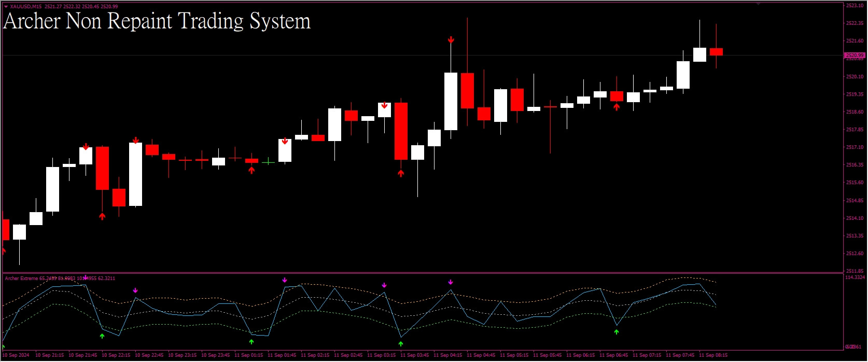Click the 11 Sep 02:45 time label

(x=348, y=355)
